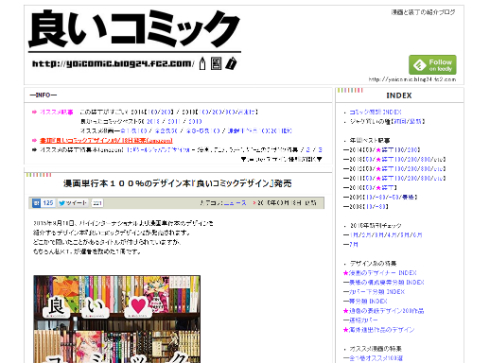Open the カバー下分類 INDEX link
The width and height of the screenshot is (490, 363).
377,292
